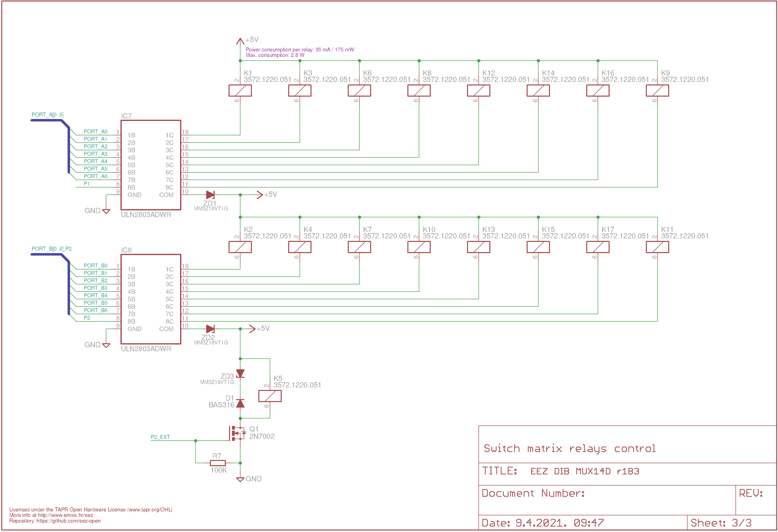The height and width of the screenshot is (532, 778).
Task: Click the Switch matrix relays control title
Action: [569, 448]
